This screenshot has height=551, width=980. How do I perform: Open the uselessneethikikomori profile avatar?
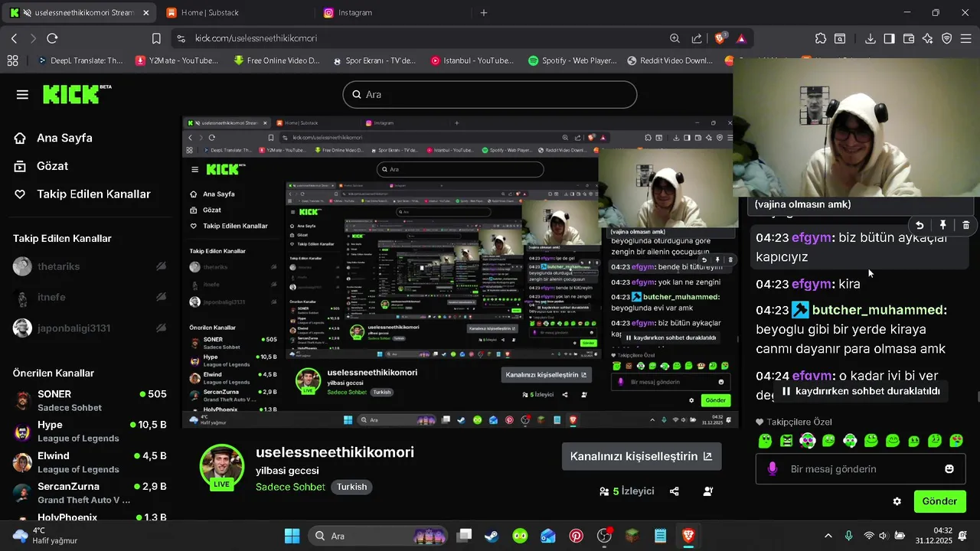coord(221,467)
